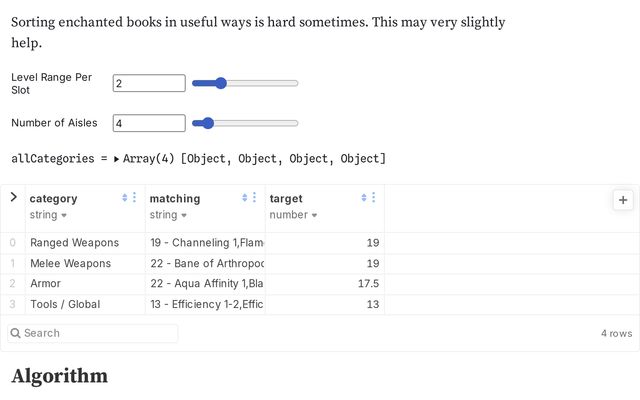The width and height of the screenshot is (640, 400).
Task: Open matching column options menu dots
Action: [x=254, y=198]
